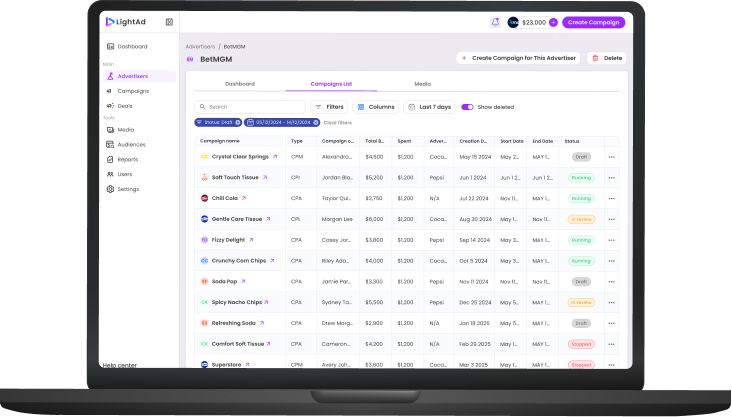Open the Filters dropdown
The width and height of the screenshot is (732, 417).
(x=329, y=107)
